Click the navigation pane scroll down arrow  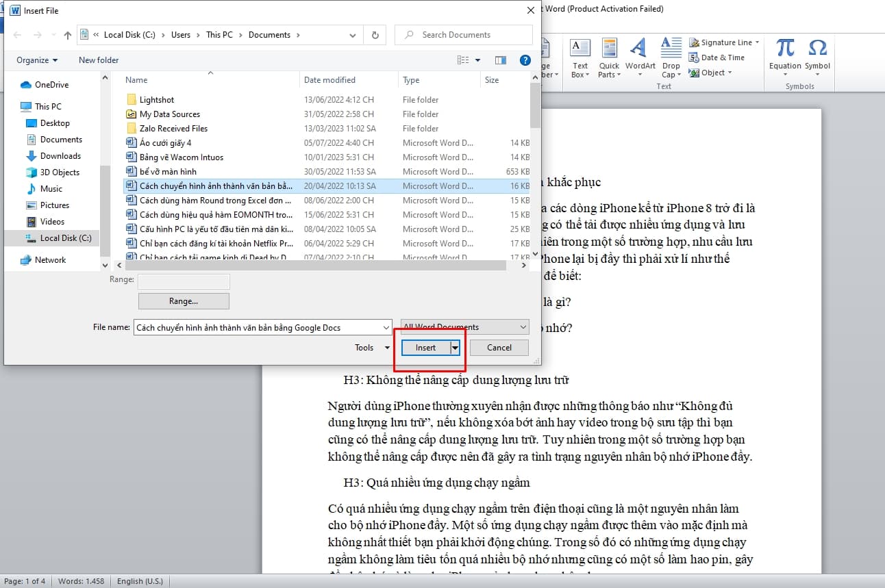[x=105, y=265]
